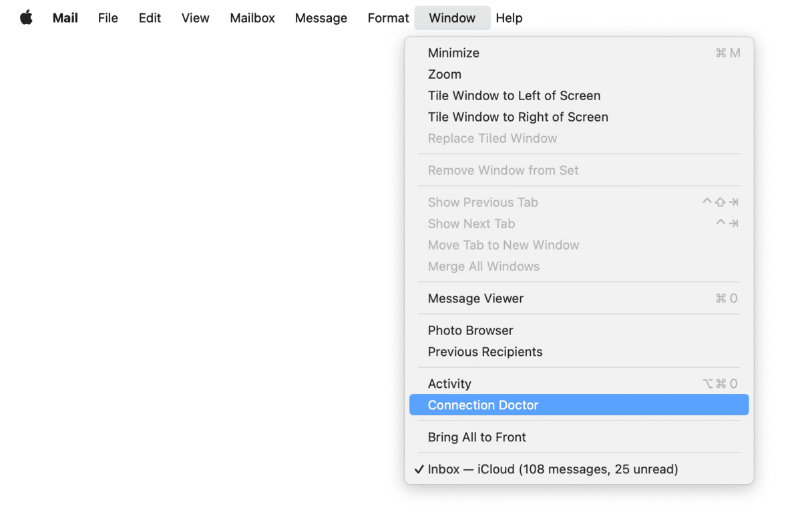Close the open Window menu
This screenshot has height=524, width=812.
(452, 18)
